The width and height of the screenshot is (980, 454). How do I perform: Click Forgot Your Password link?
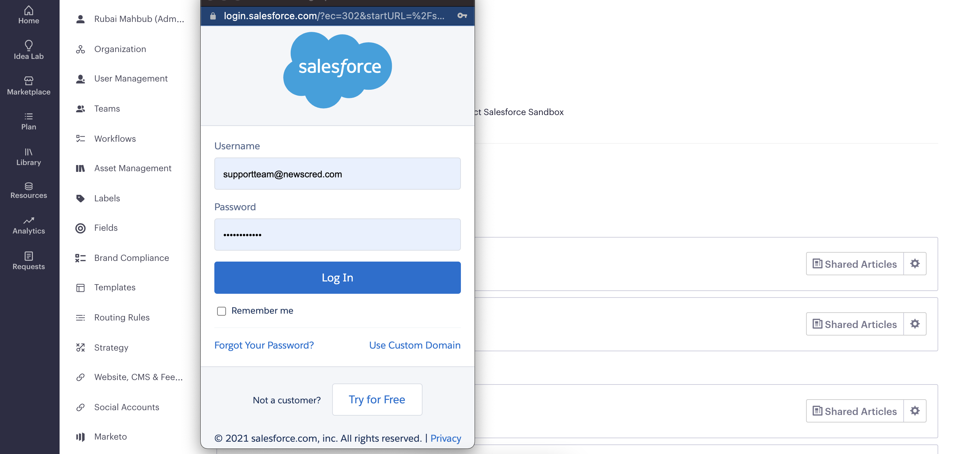(264, 345)
